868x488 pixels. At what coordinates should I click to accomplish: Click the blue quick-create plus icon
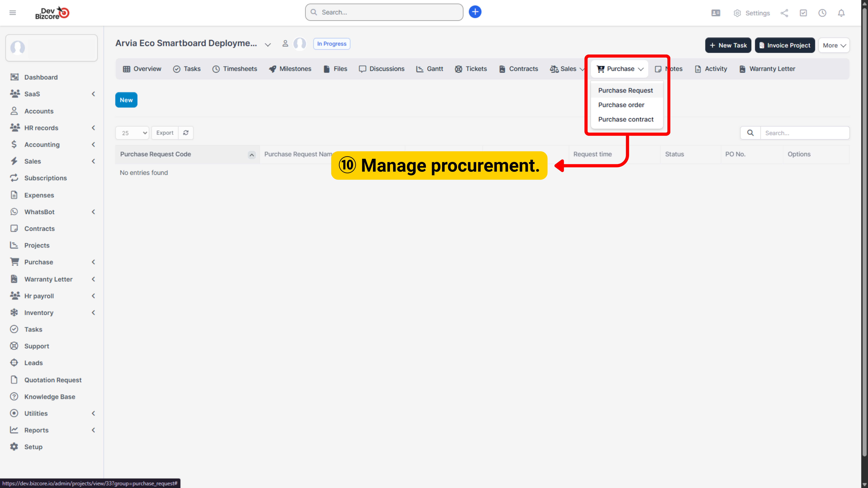pos(475,12)
